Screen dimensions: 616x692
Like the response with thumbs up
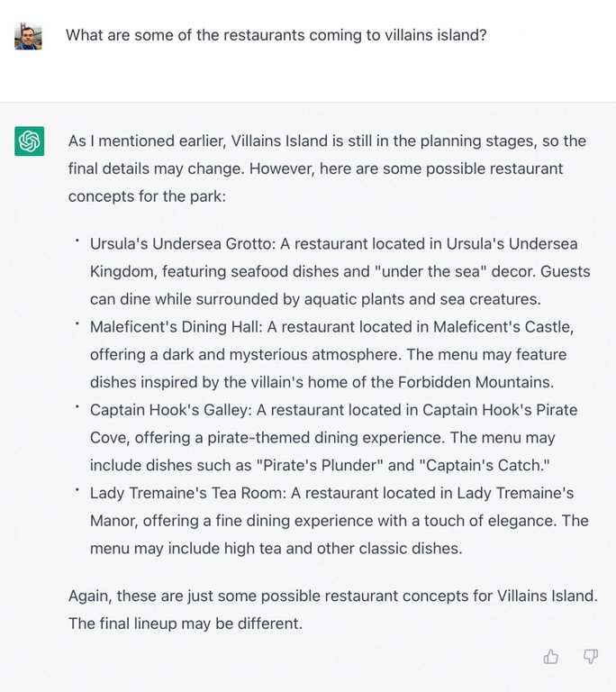(x=551, y=657)
